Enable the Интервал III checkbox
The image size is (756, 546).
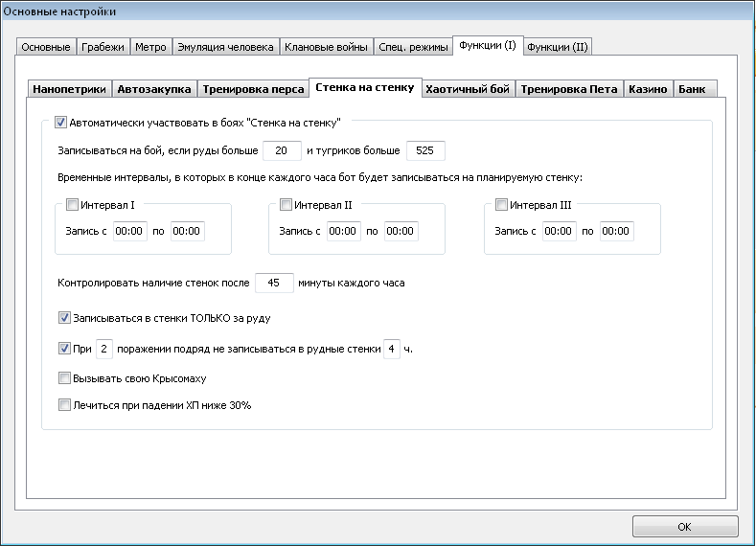tap(501, 205)
